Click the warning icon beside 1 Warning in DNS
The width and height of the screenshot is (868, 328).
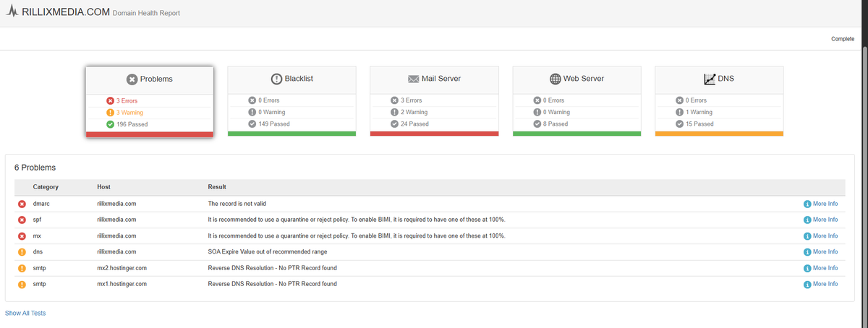(x=679, y=112)
